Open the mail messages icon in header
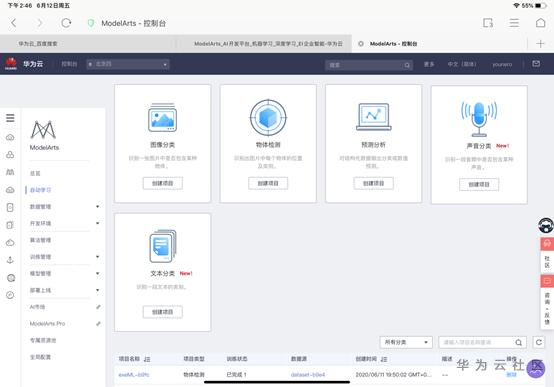554x387 pixels. click(536, 64)
